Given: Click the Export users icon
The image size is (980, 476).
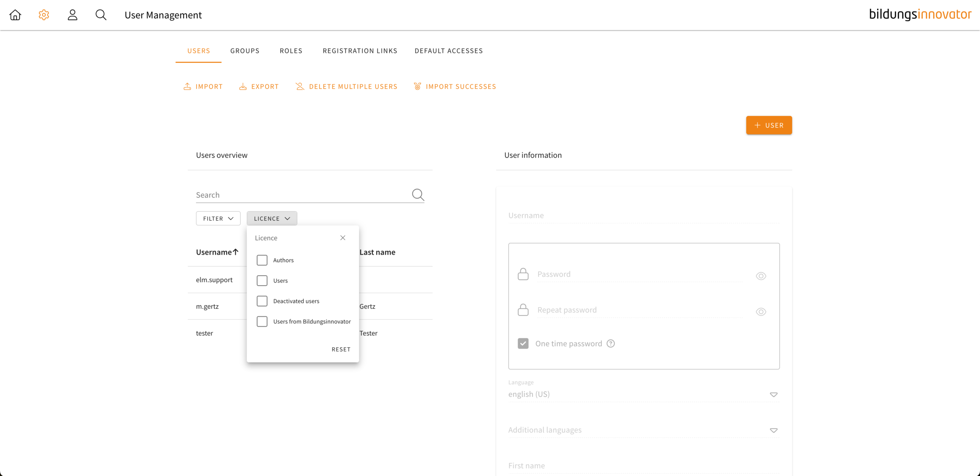Looking at the screenshot, I should pyautogui.click(x=243, y=86).
